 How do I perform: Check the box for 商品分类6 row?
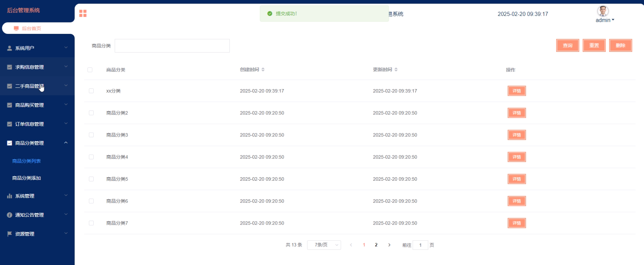tap(91, 201)
